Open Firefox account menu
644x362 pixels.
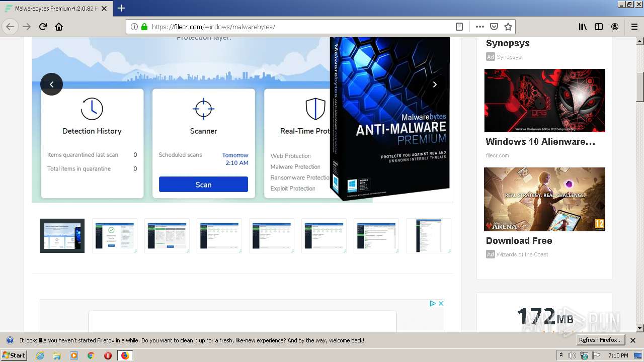coord(615,27)
